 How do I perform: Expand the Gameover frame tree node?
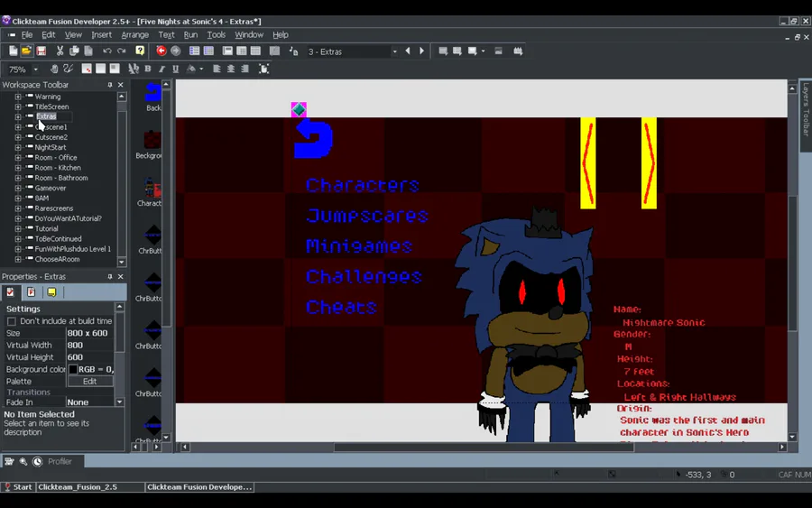click(x=18, y=188)
